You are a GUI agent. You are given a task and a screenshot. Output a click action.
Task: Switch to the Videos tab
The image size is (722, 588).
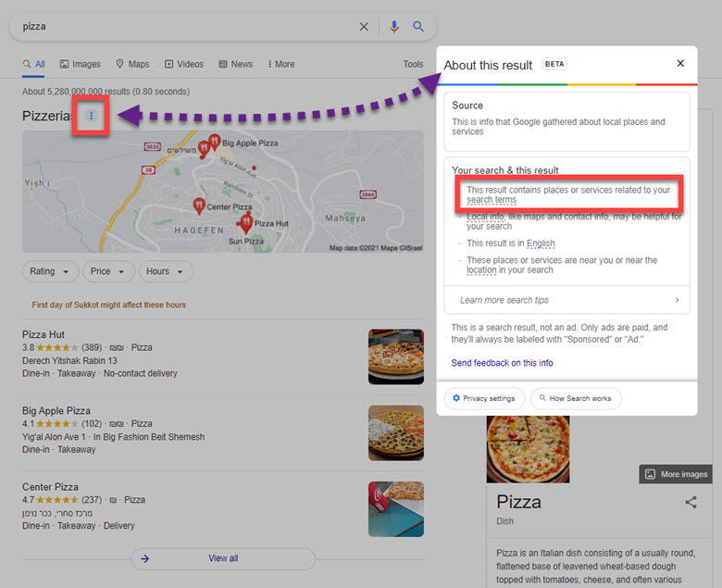[x=183, y=64]
